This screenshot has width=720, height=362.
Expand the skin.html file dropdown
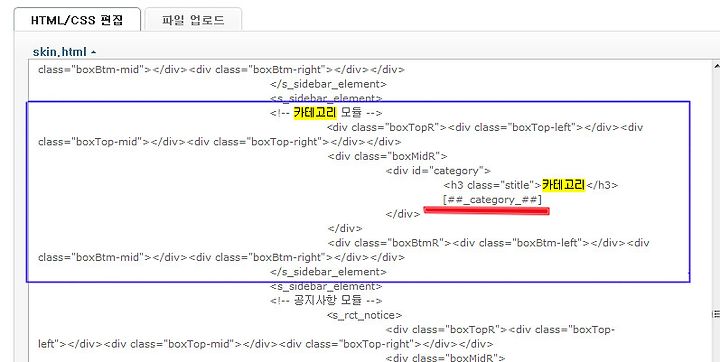(64, 52)
